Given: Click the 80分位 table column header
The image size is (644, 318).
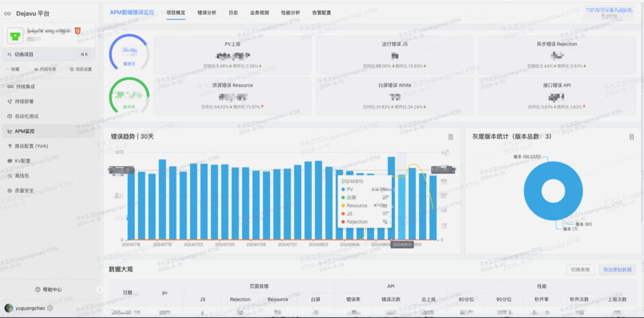Looking at the screenshot, I should tap(466, 300).
